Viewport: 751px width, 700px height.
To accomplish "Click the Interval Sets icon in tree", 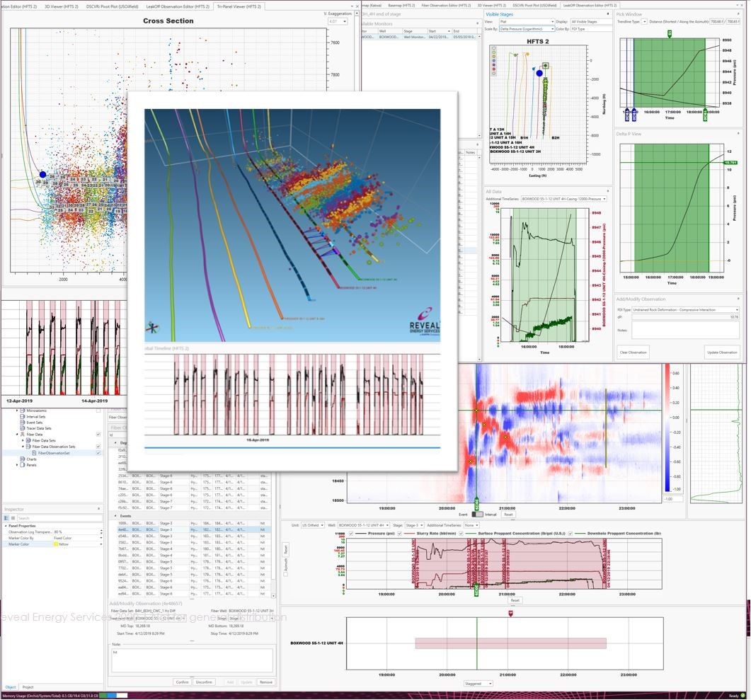I will point(23,417).
